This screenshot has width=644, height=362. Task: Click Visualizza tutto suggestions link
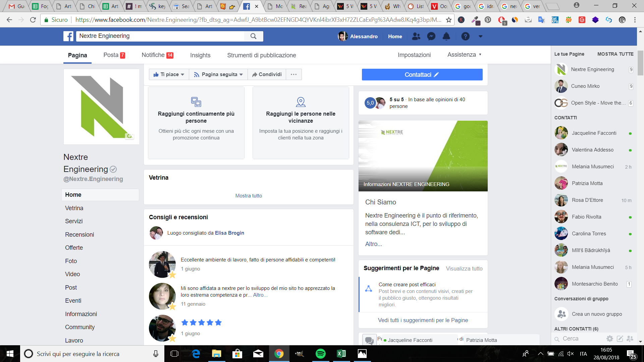pos(464,268)
